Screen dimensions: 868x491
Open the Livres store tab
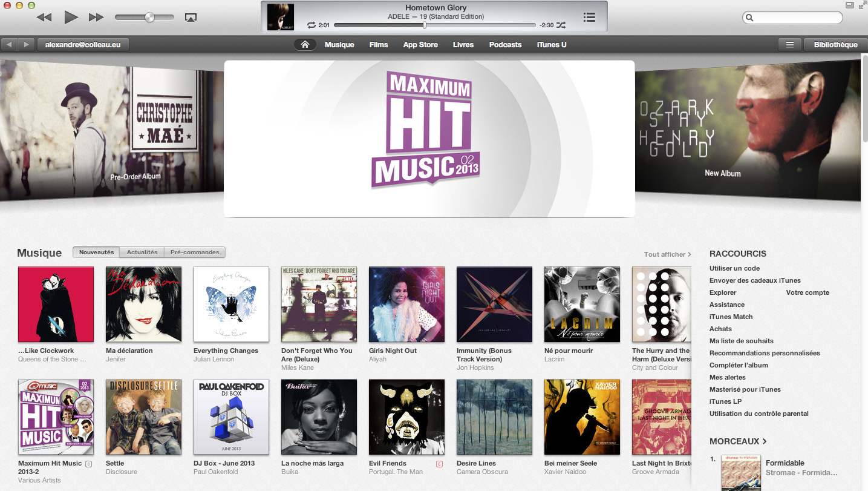463,45
